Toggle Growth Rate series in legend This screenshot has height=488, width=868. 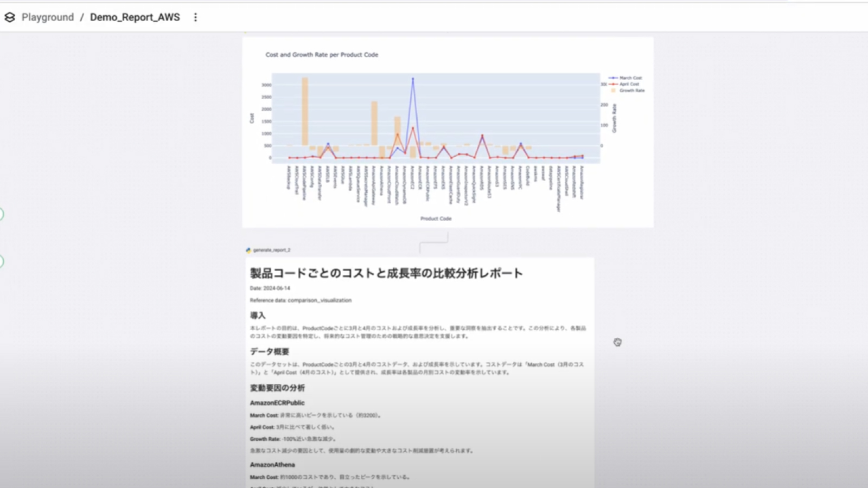627,91
